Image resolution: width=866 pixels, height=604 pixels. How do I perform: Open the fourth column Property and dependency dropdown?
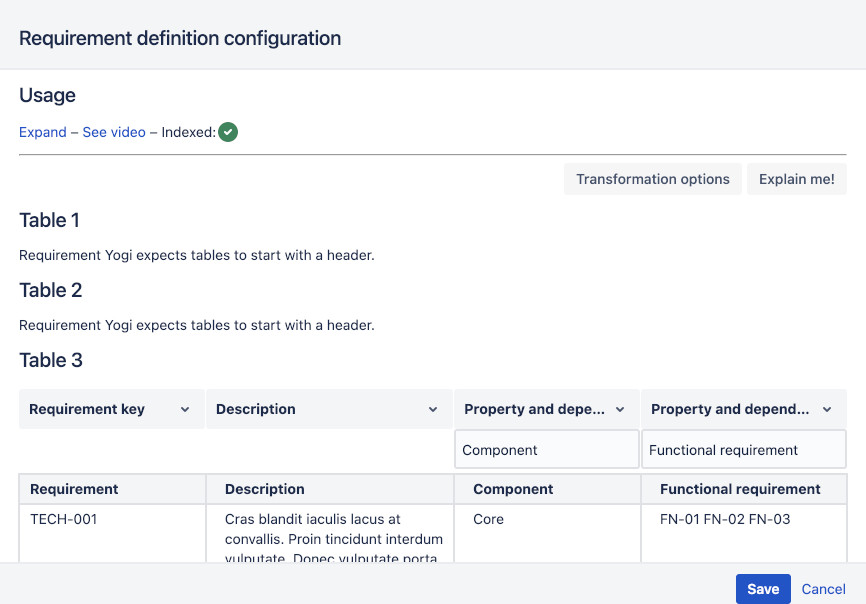point(743,409)
